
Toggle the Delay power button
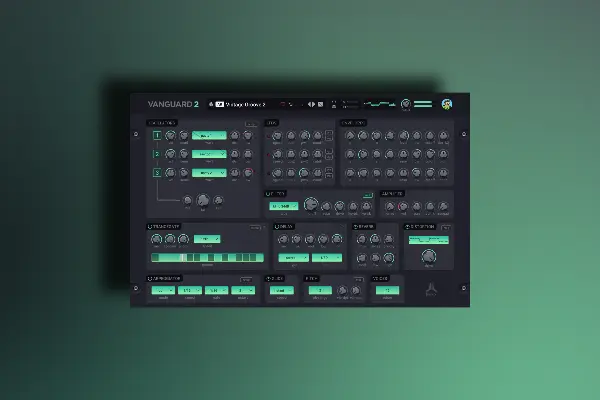277,227
